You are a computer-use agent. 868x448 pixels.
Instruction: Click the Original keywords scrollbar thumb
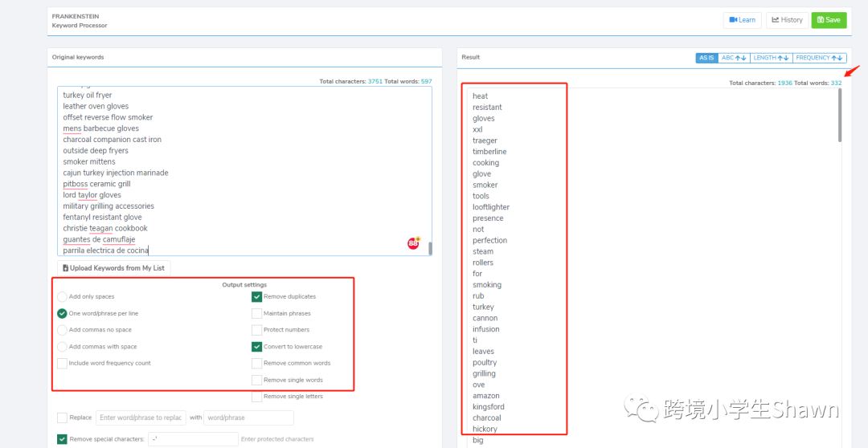click(430, 248)
